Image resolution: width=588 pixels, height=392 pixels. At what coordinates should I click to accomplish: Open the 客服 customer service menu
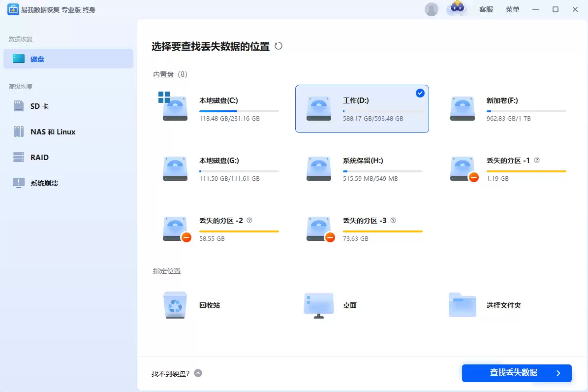point(486,9)
